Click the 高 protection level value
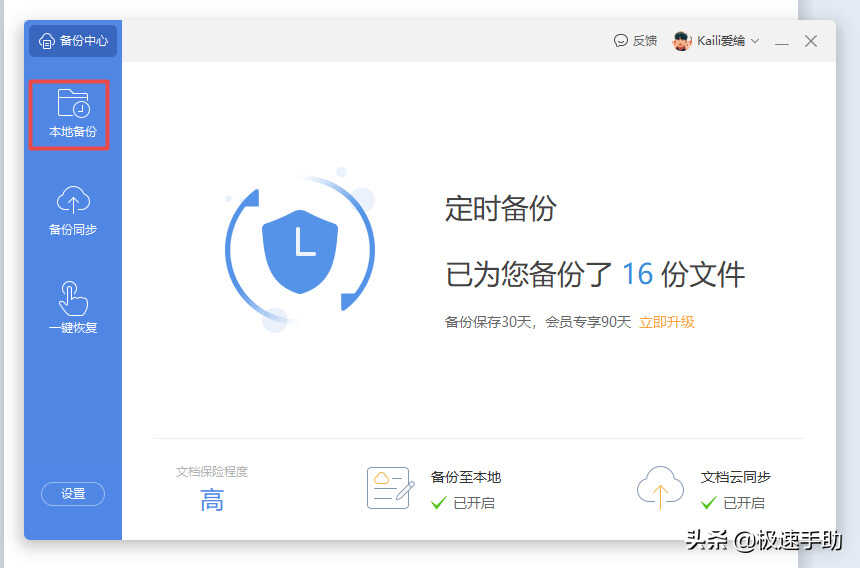 (x=212, y=501)
